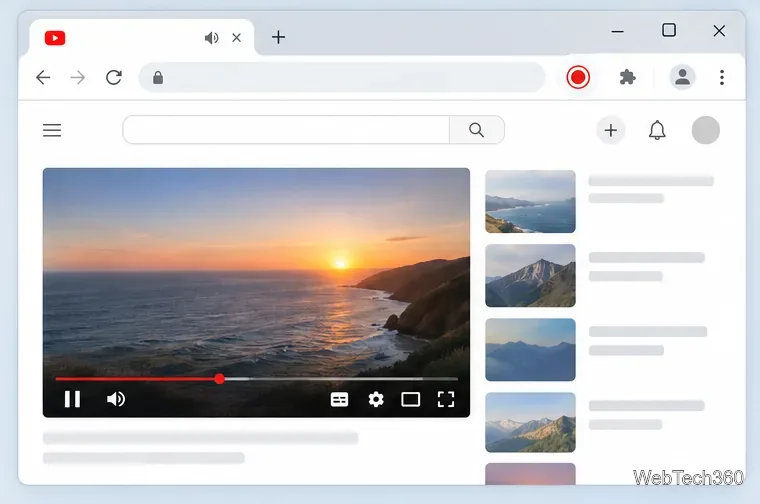The image size is (760, 504).
Task: Click inside the YouTube search box
Action: click(x=286, y=129)
